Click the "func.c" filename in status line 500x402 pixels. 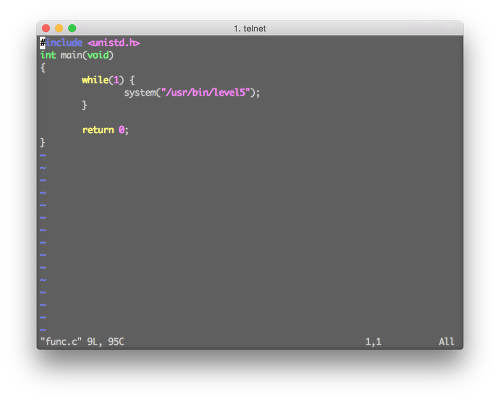pos(61,342)
